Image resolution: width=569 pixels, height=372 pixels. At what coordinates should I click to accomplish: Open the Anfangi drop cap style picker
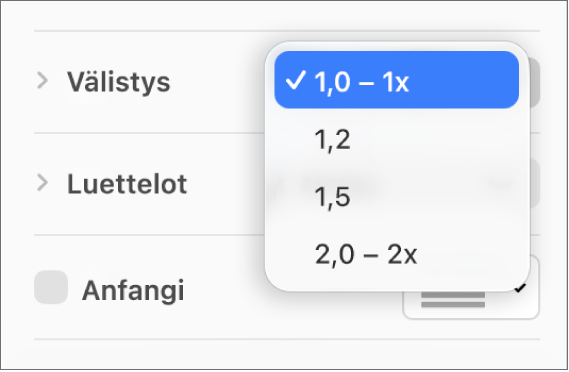[471, 287]
